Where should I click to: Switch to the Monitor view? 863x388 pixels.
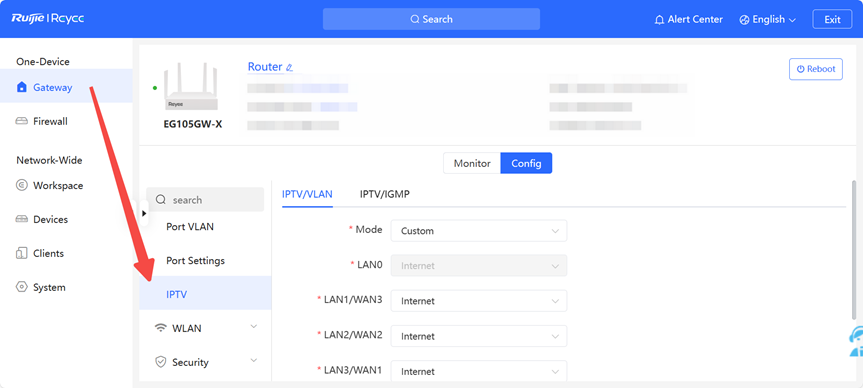click(472, 163)
